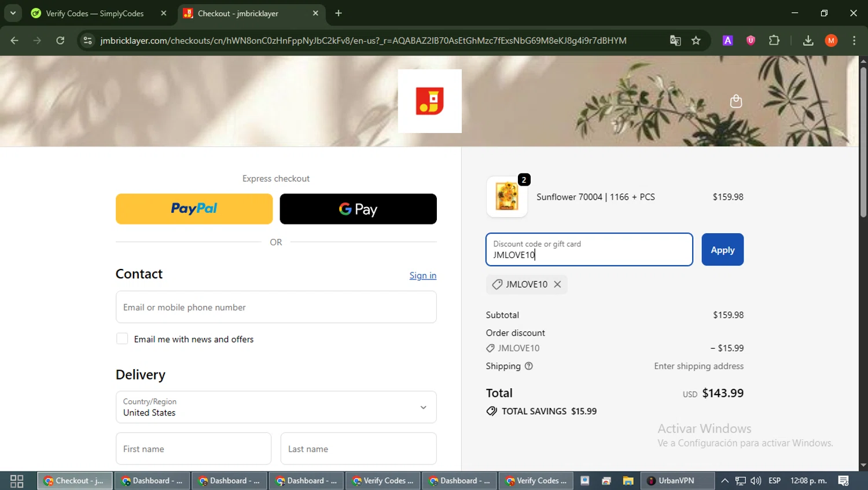The height and width of the screenshot is (490, 868).
Task: Expand the Country/Region dropdown
Action: click(x=276, y=407)
